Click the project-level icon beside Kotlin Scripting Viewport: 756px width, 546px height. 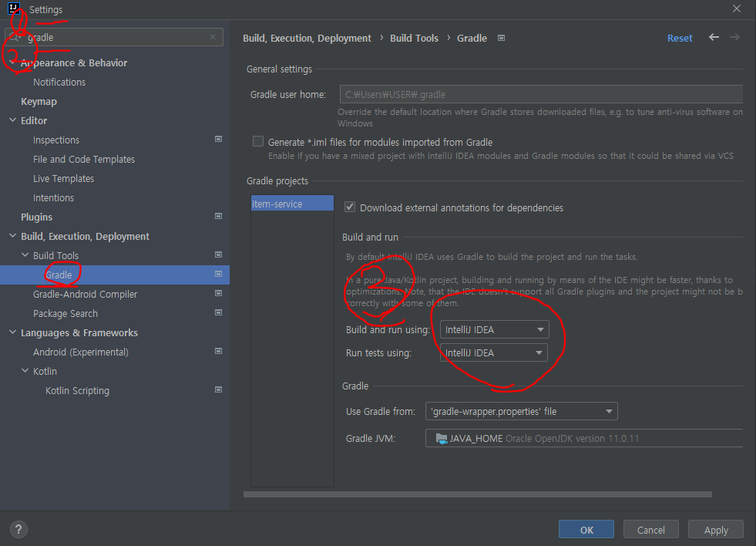click(x=218, y=390)
